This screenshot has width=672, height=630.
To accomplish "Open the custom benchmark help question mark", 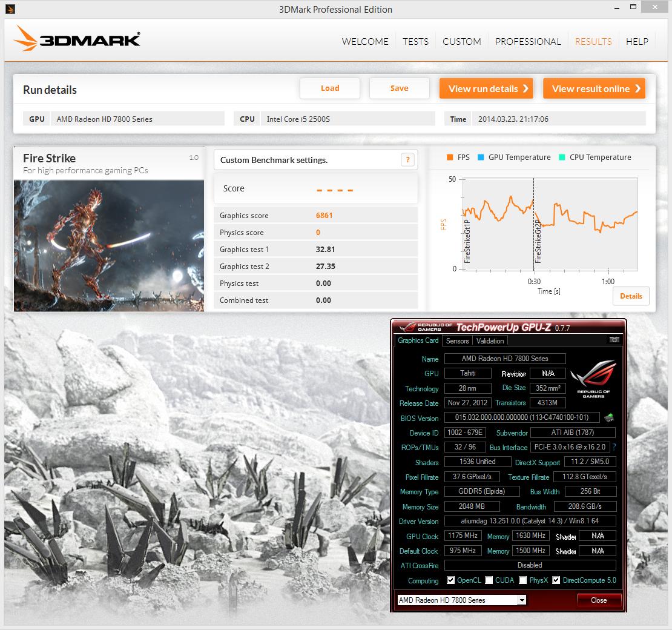I will click(x=407, y=160).
